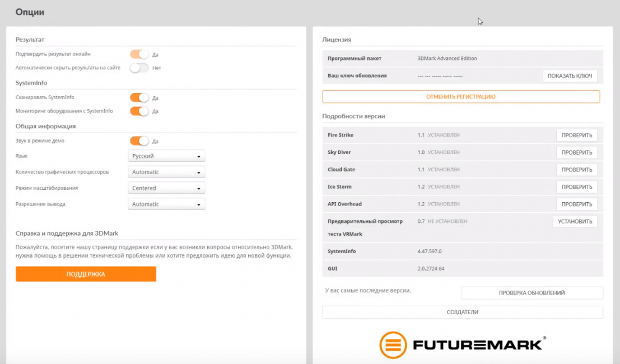
Task: Turn off 'Сканировать SystemInfo' switch
Action: [139, 97]
